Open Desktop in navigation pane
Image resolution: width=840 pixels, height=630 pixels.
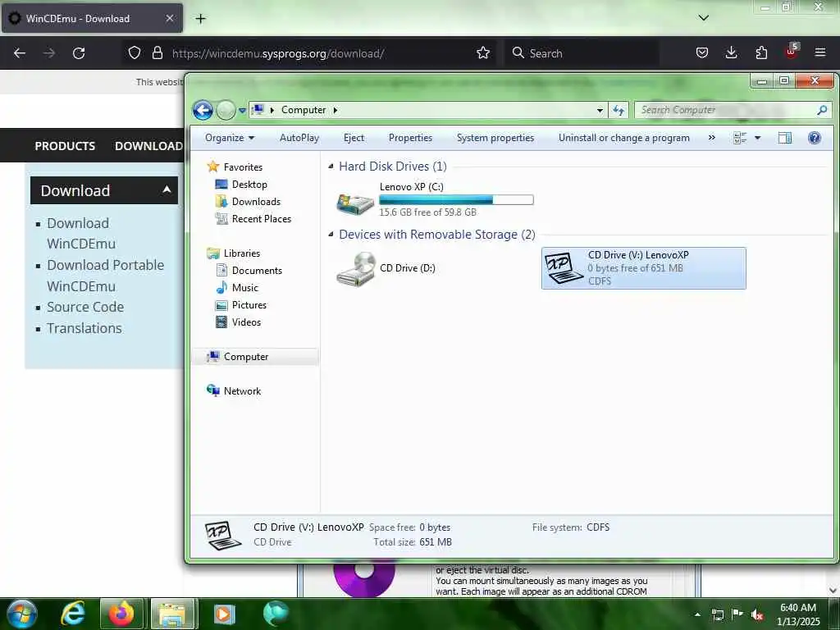(x=249, y=185)
